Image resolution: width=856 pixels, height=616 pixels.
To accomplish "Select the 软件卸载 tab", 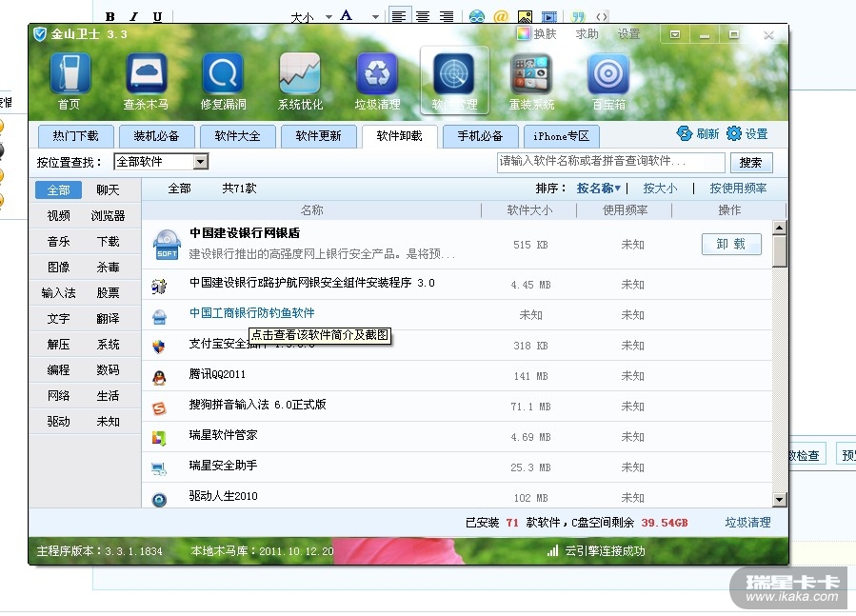I will 399,136.
